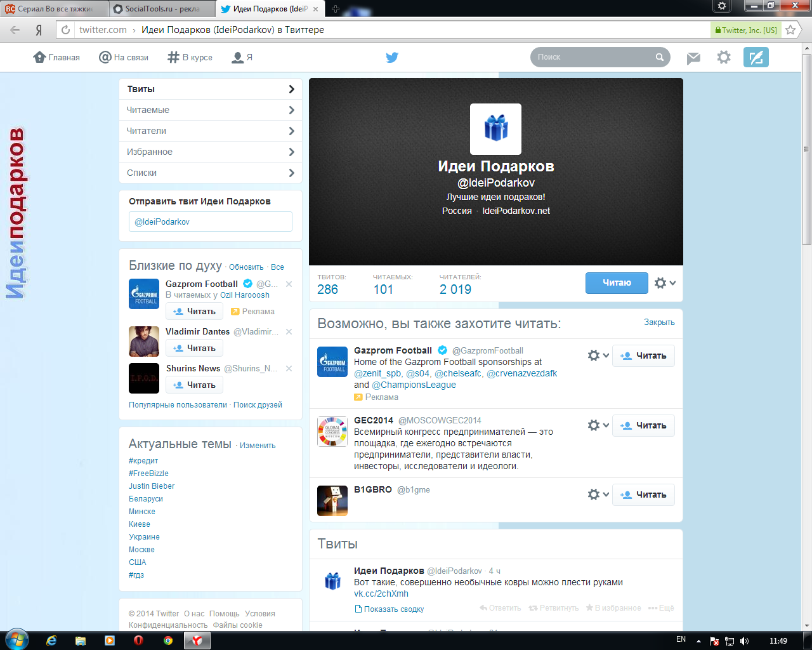View 2 019 followers count
The height and width of the screenshot is (650, 812).
click(455, 289)
